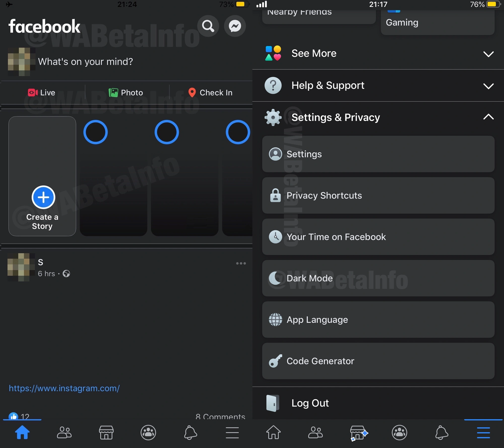Open the Notifications bell tab in left screen

(190, 432)
